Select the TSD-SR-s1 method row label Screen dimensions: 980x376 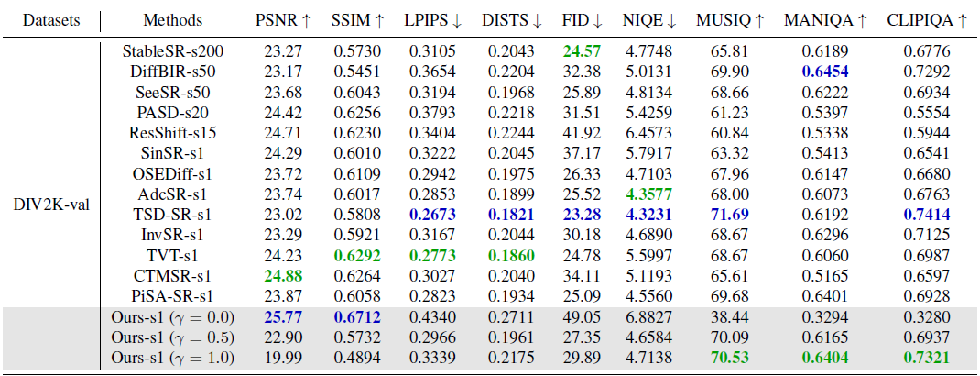point(173,214)
